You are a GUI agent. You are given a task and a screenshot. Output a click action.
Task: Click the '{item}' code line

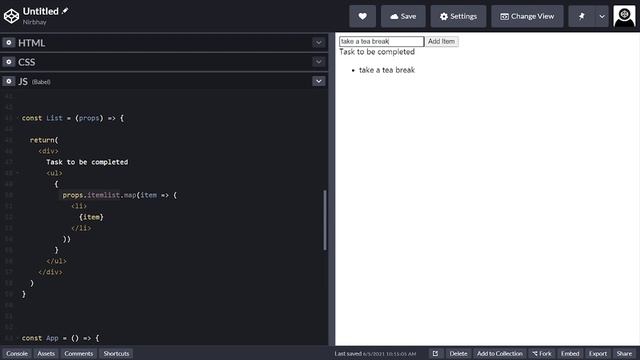tap(91, 217)
